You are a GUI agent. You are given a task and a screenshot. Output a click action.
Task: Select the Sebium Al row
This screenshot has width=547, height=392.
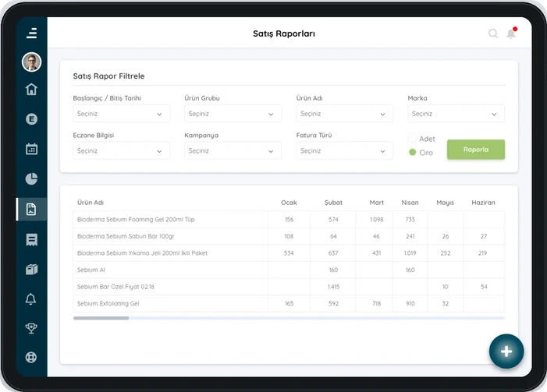coord(289,270)
